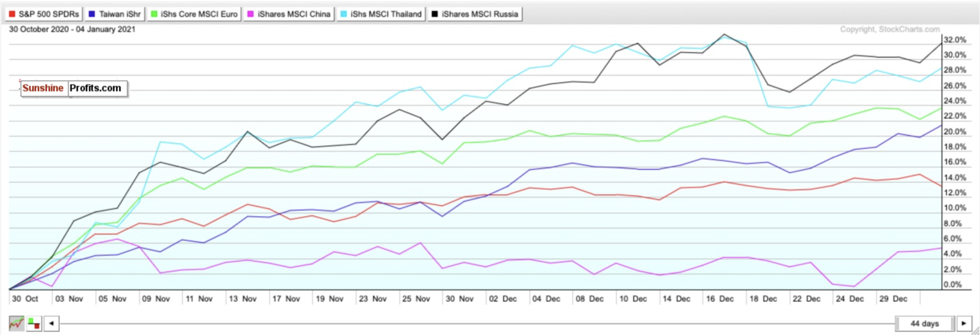Click the 02 Dec date label
Image resolution: width=980 pixels, height=335 pixels.
[503, 299]
